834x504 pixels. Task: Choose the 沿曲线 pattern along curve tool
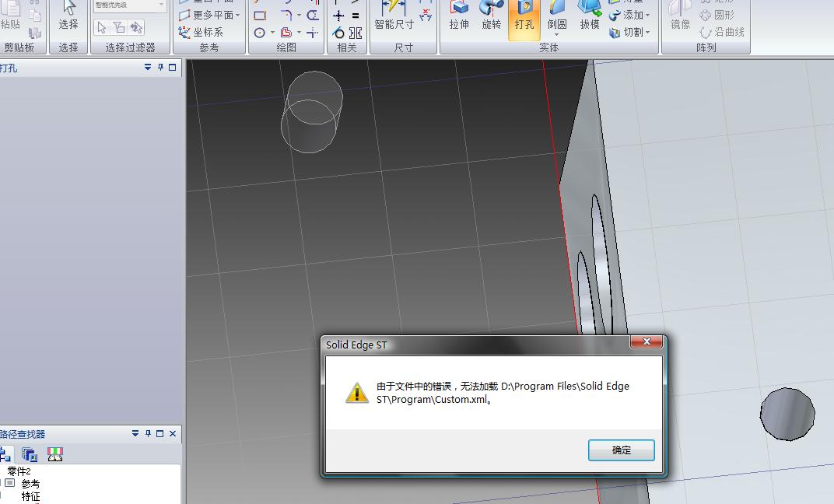(722, 33)
